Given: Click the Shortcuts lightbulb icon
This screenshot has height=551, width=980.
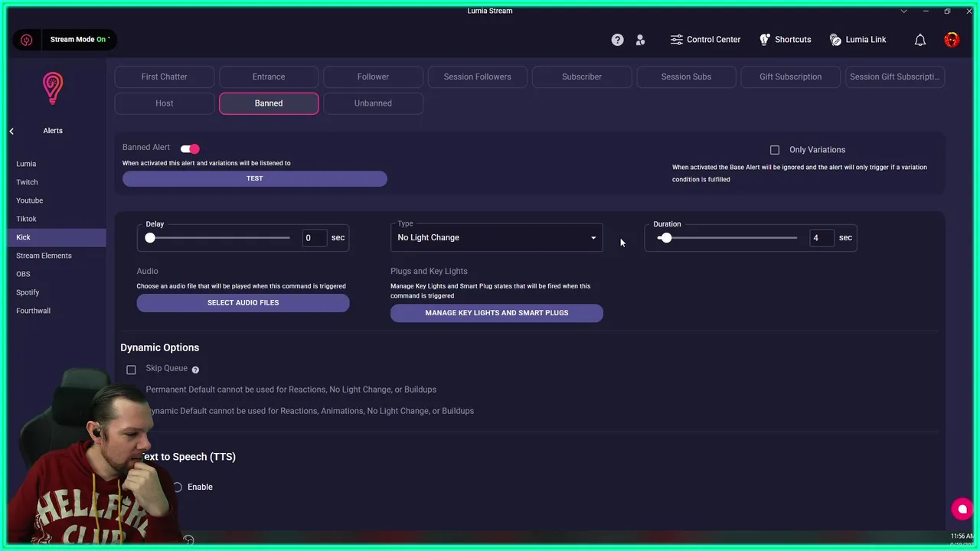Looking at the screenshot, I should pos(764,40).
